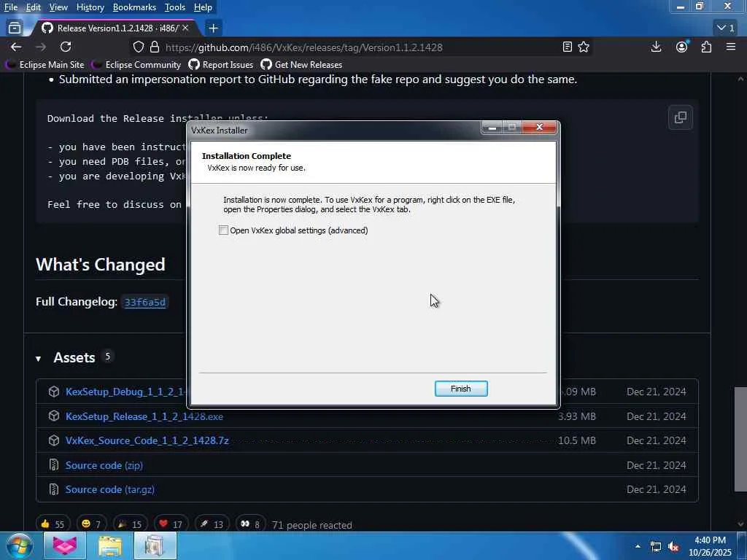Click the thumbs up reaction 55
747x560 pixels.
point(53,524)
